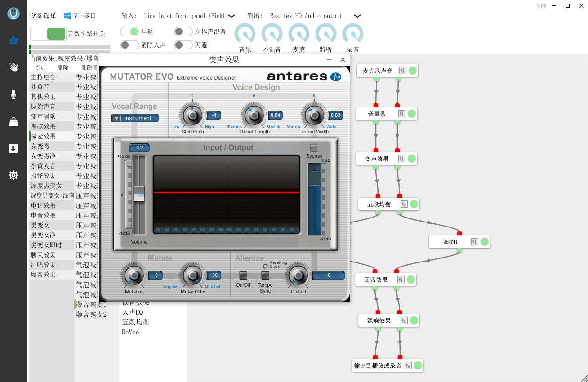
Task: Enable the 立体声混音 toggle
Action: pyautogui.click(x=183, y=31)
